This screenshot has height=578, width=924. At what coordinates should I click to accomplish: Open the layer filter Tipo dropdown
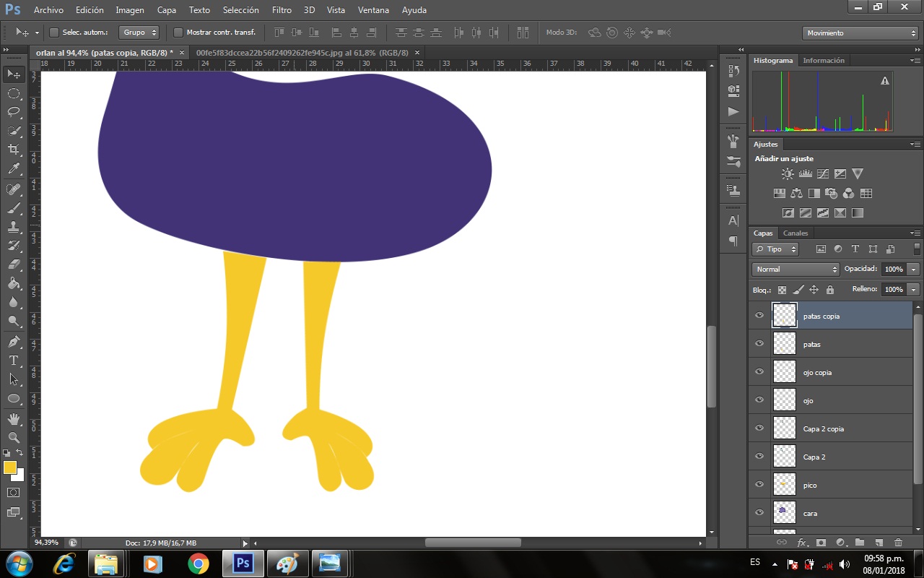coord(775,249)
